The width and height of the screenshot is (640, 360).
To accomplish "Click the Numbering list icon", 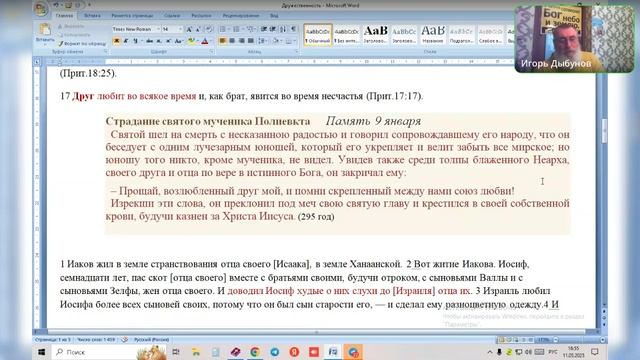I will (x=236, y=29).
